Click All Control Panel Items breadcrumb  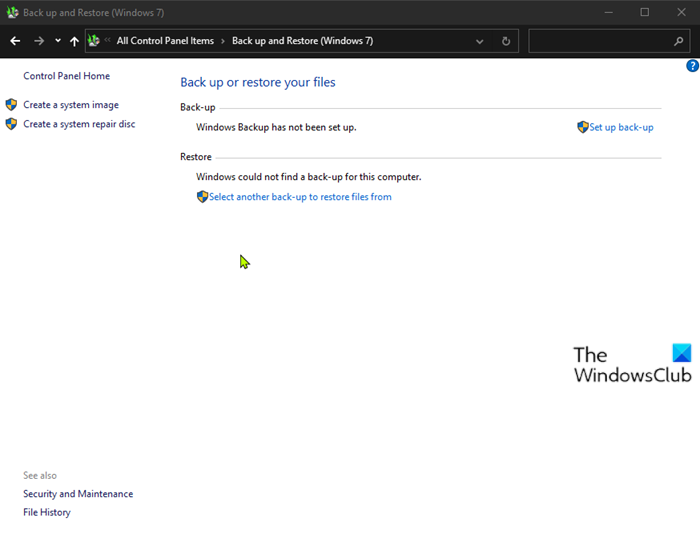(x=165, y=41)
